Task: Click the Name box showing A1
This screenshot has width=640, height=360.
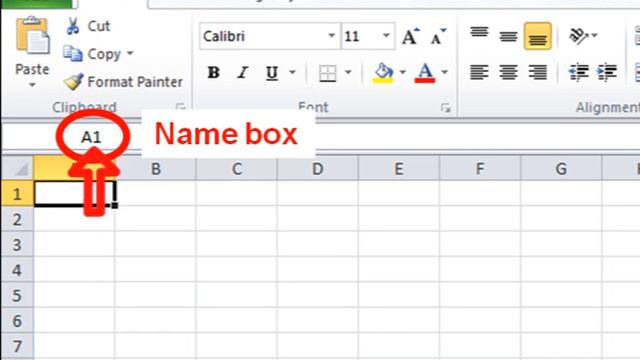Action: [x=91, y=137]
